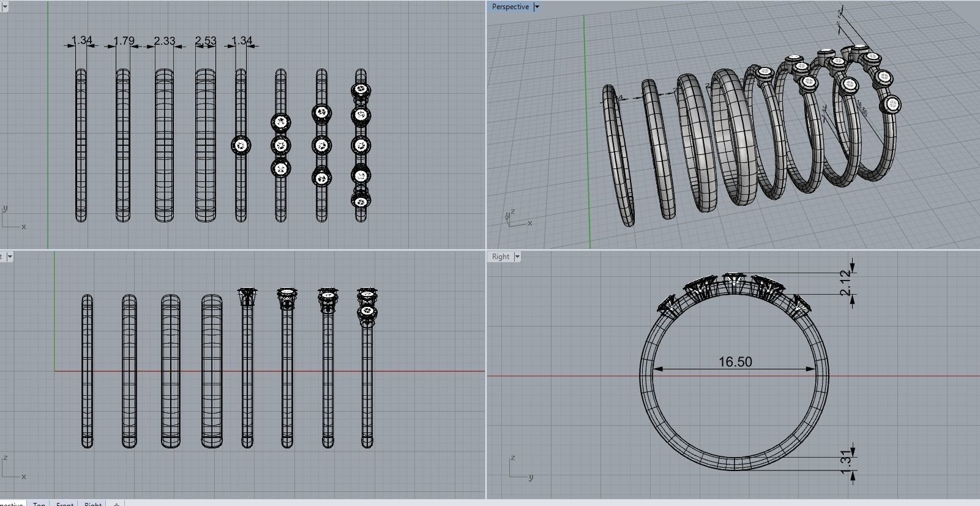Screen dimensions: 980x506
Task: Open the top-left viewport's title dropdown arrow
Action: (x=4, y=7)
